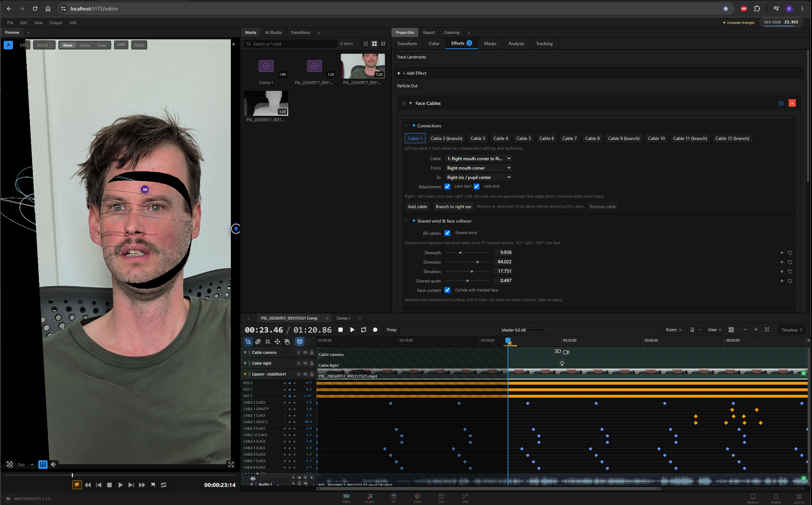The height and width of the screenshot is (505, 812).
Task: Toggle Collide with tracked face checkbox
Action: (447, 290)
